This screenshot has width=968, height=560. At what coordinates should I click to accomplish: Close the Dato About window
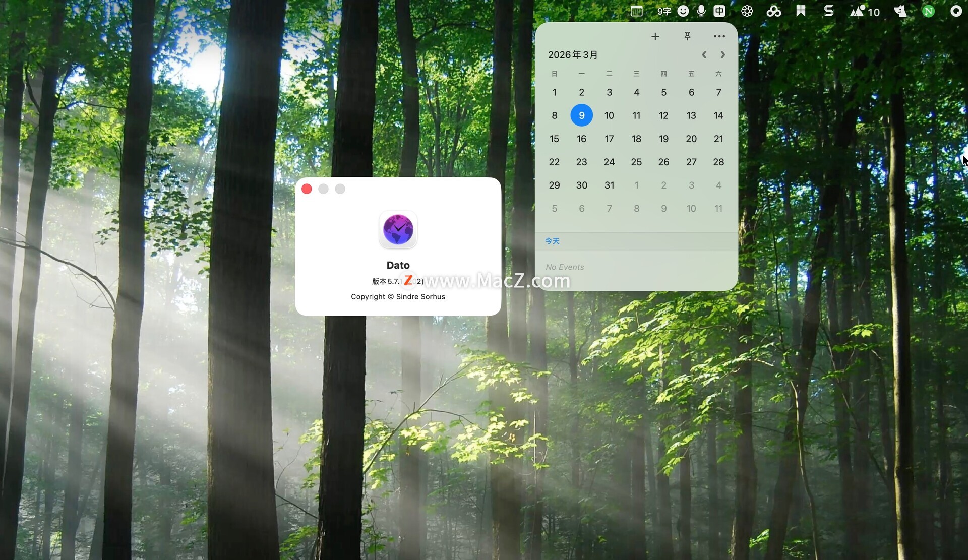click(x=307, y=189)
